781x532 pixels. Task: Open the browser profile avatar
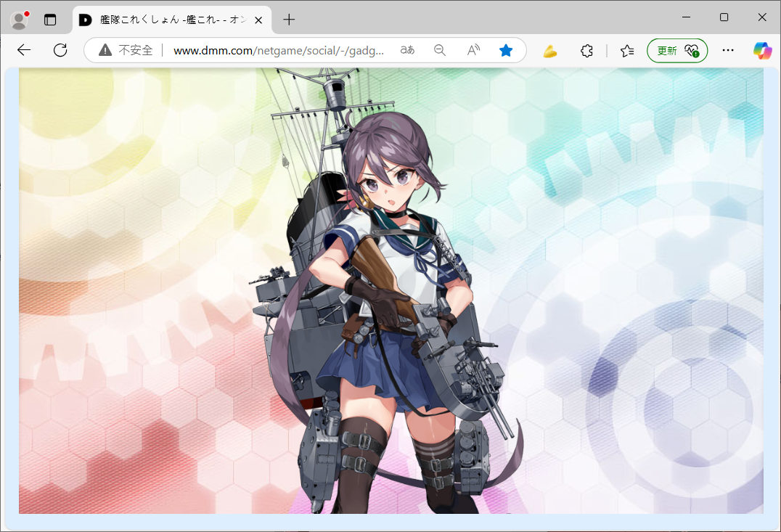pos(20,20)
